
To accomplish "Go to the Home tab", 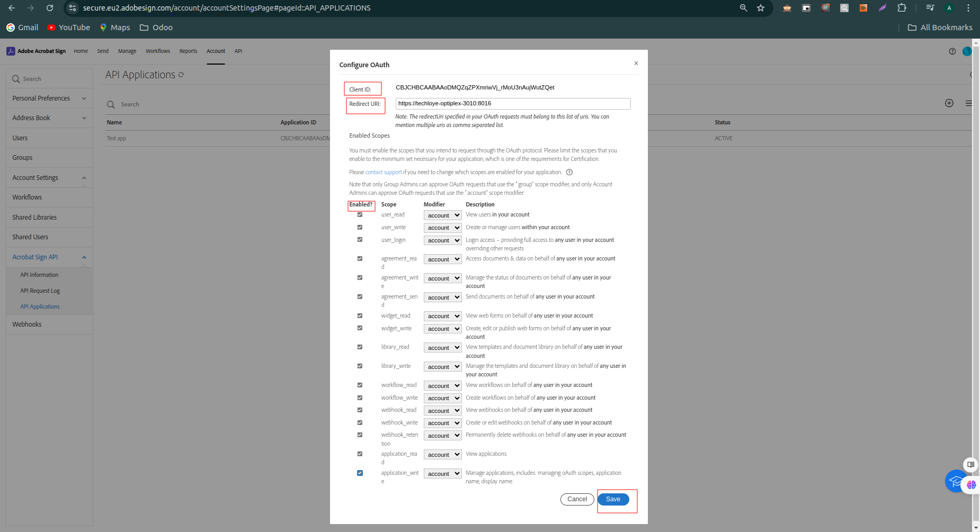I will pos(81,51).
